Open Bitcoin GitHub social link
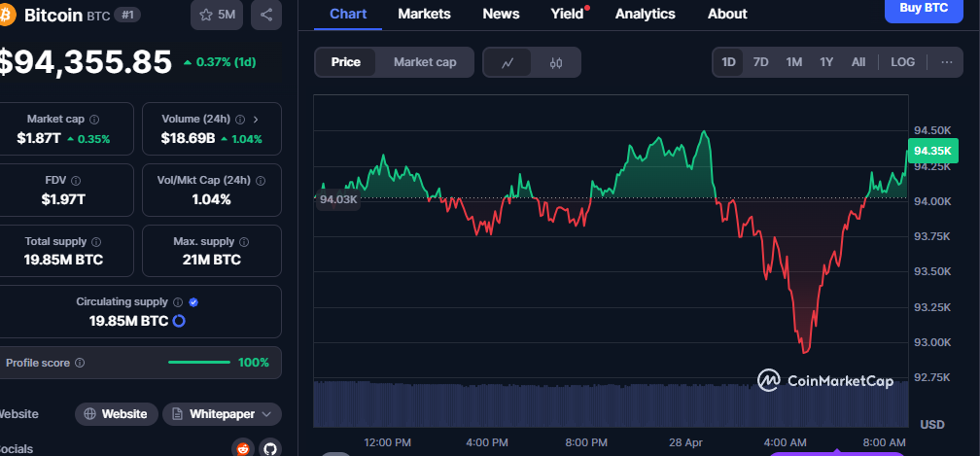The image size is (980, 456). [270, 448]
